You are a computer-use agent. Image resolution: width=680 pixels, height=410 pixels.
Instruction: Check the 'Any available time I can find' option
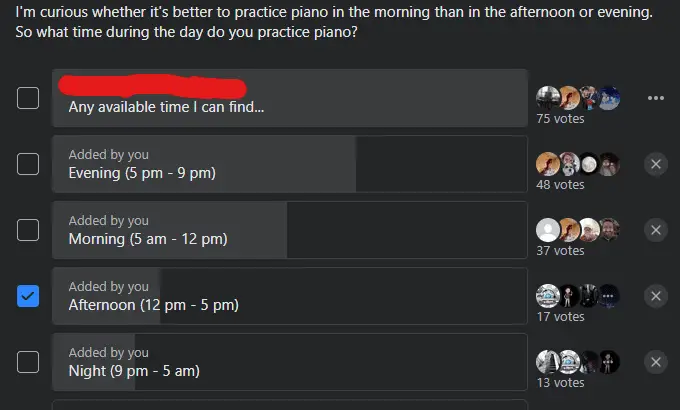click(x=28, y=98)
